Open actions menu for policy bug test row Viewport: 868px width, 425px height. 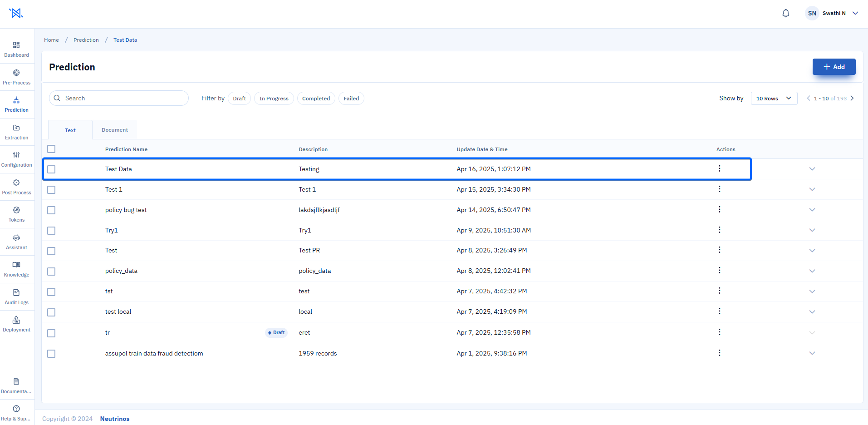pos(719,209)
